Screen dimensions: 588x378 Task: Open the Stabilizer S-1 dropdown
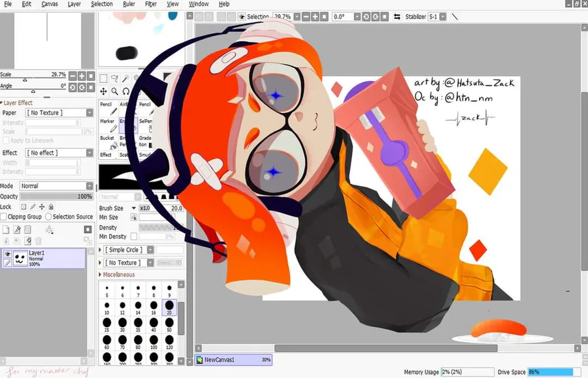(443, 17)
